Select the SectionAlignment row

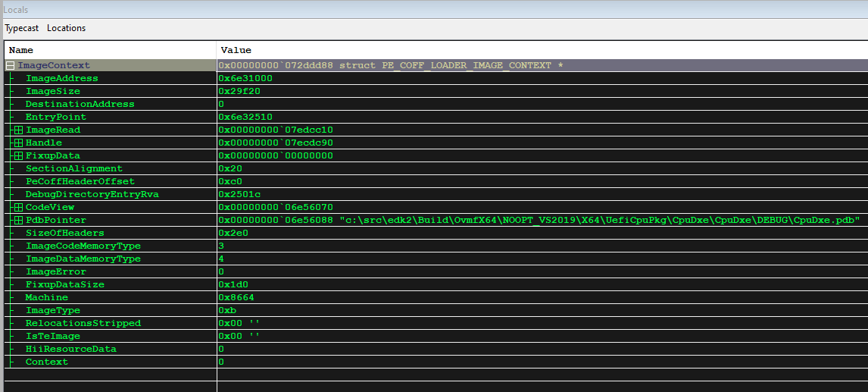[73, 168]
